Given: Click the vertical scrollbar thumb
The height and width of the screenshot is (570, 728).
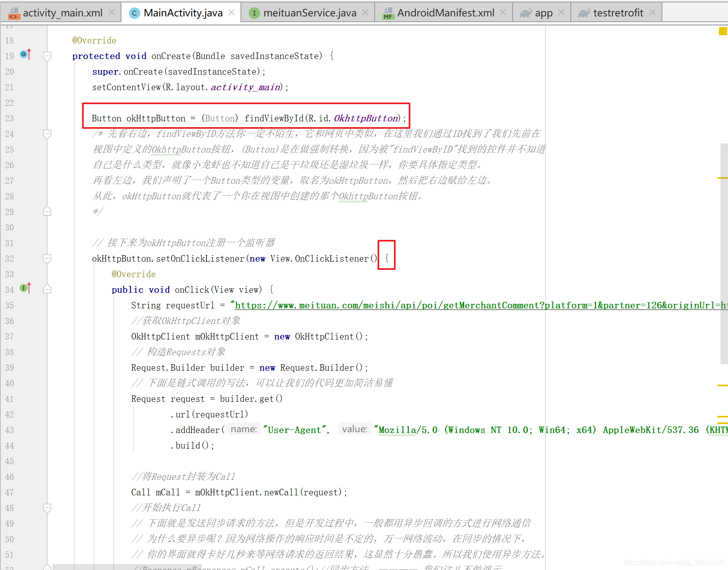Looking at the screenshot, I should pyautogui.click(x=724, y=253).
